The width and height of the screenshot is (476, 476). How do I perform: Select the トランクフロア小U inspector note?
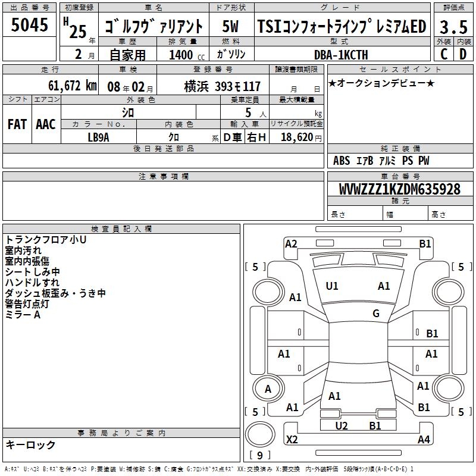46,239
